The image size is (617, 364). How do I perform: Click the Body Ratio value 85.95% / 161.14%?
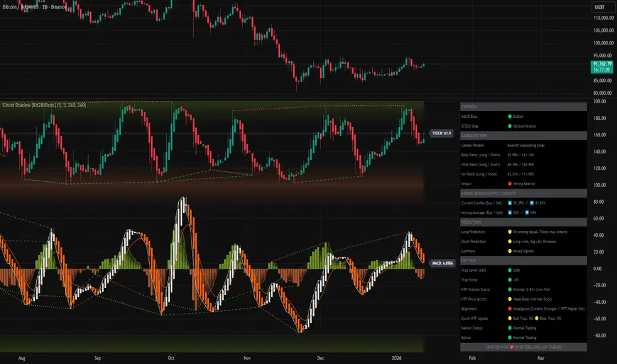tap(520, 155)
